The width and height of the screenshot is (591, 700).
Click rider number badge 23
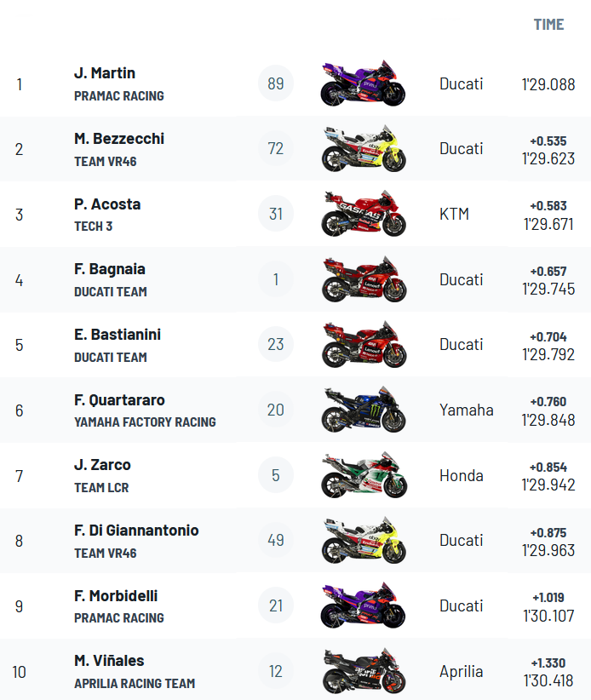coord(276,345)
